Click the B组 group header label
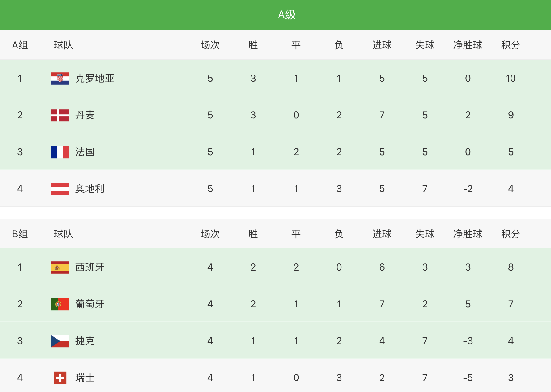This screenshot has width=551, height=392. (x=20, y=234)
